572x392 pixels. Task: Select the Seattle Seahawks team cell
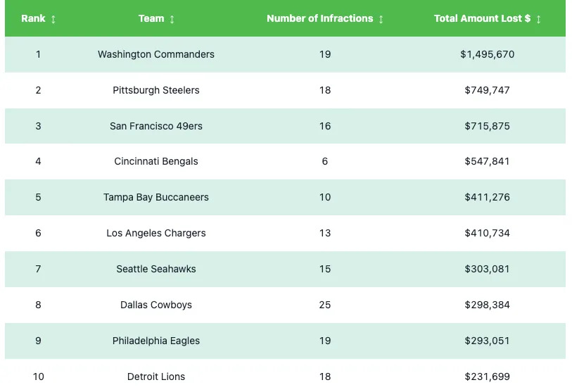tap(156, 269)
